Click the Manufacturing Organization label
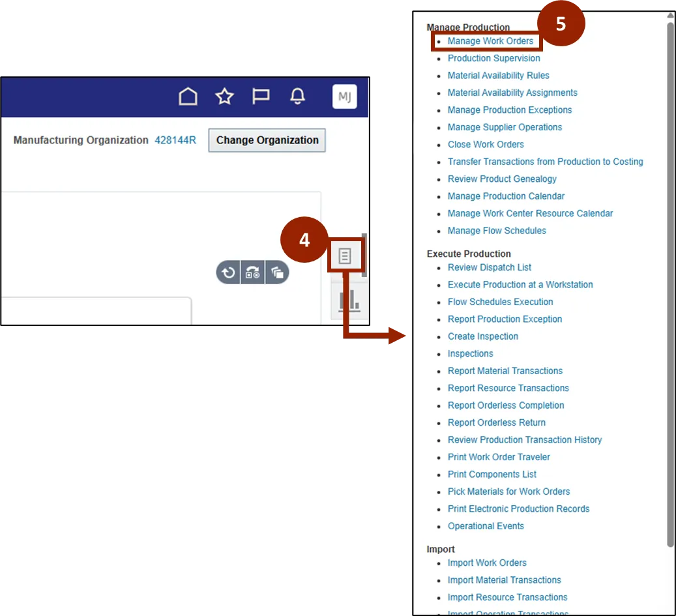676x616 pixels. pyautogui.click(x=81, y=140)
